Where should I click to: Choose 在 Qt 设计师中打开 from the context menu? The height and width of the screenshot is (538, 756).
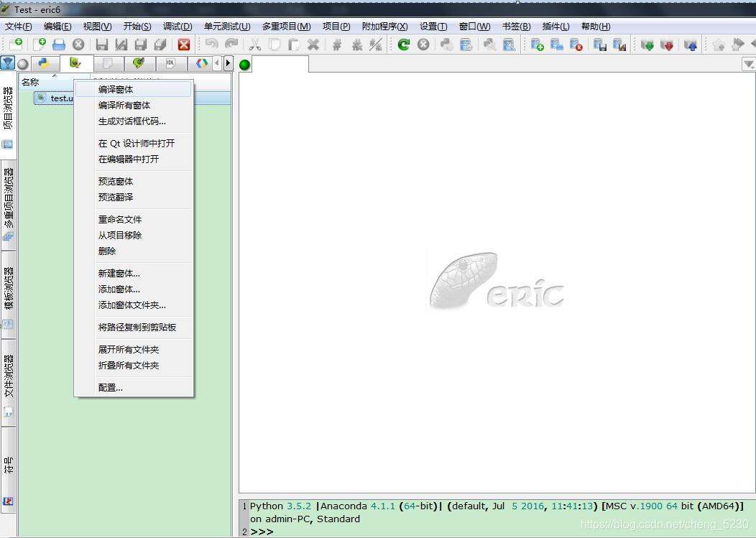pyautogui.click(x=134, y=143)
